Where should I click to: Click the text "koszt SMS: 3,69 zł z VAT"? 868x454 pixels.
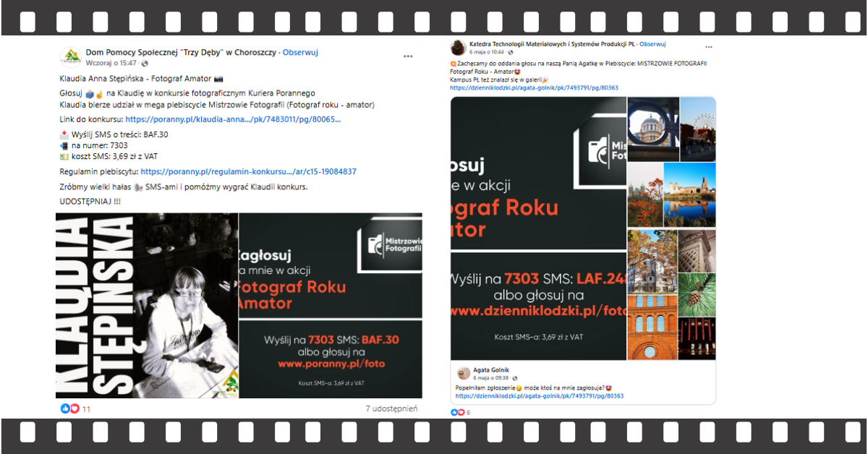coord(114,155)
